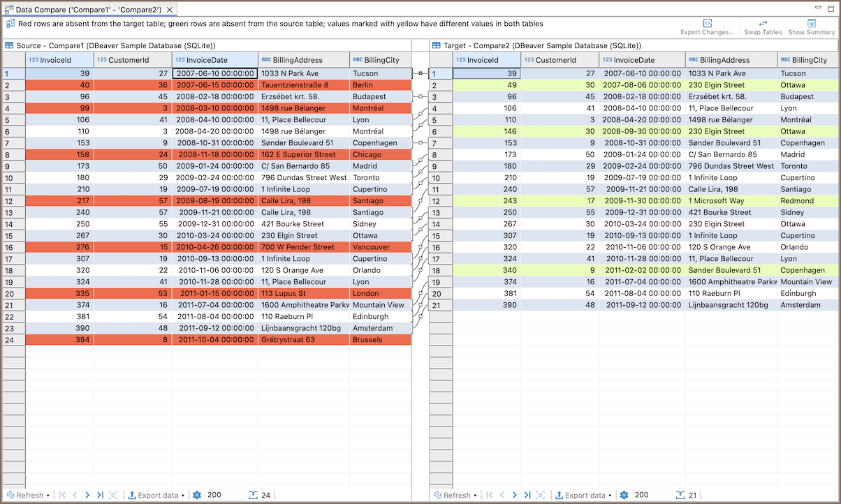The image size is (841, 504).
Task: Select the red Berlin row in source table
Action: [210, 85]
